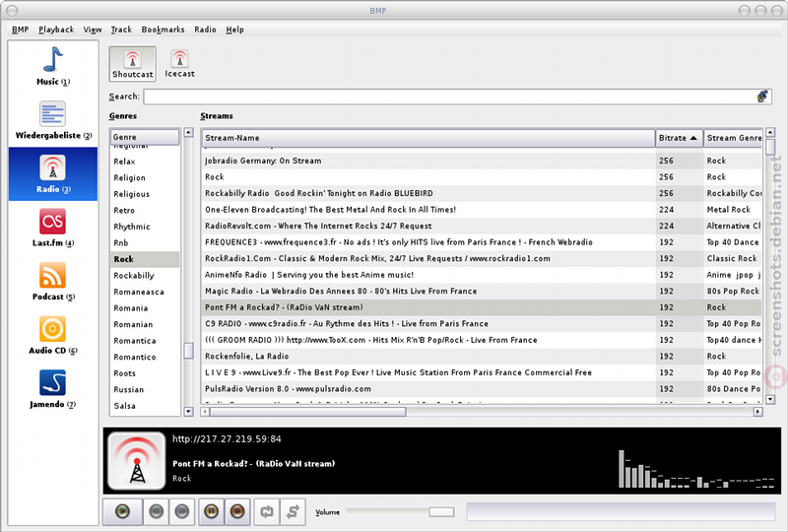Select the Rhythmic genre
This screenshot has height=532, width=788.
pyautogui.click(x=145, y=227)
